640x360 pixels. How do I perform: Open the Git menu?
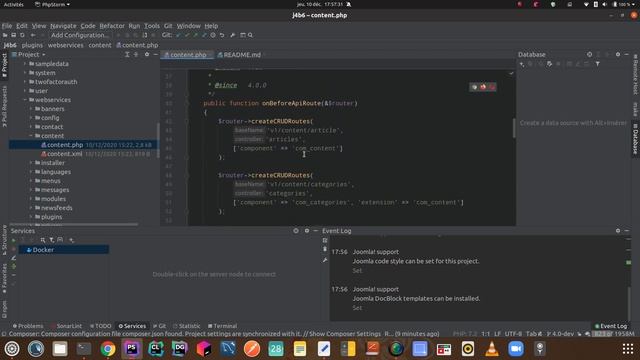[x=168, y=26]
